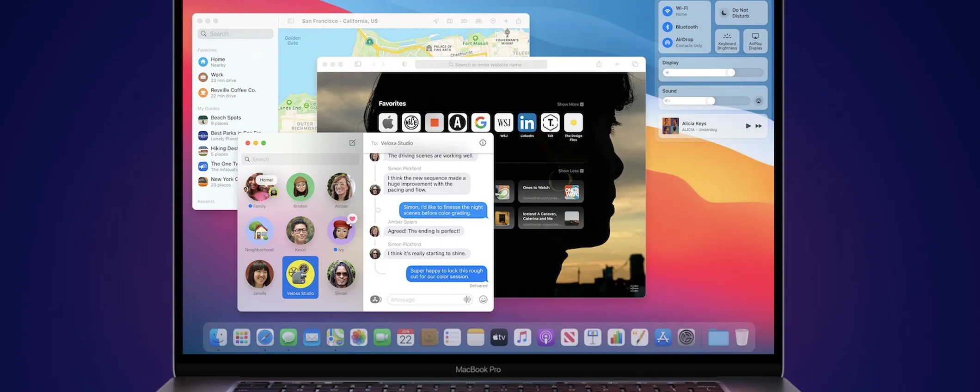The height and width of the screenshot is (392, 980).
Task: Click the iMessage text field
Action: coord(429,300)
